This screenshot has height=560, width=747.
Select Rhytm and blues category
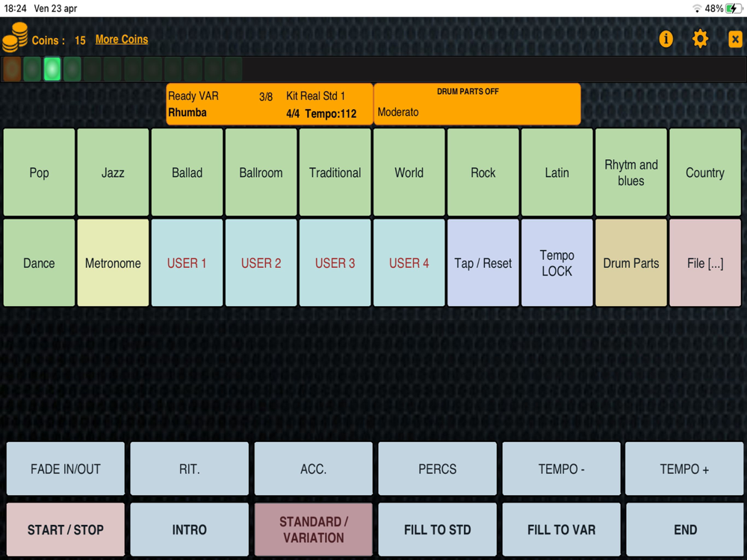pos(630,172)
